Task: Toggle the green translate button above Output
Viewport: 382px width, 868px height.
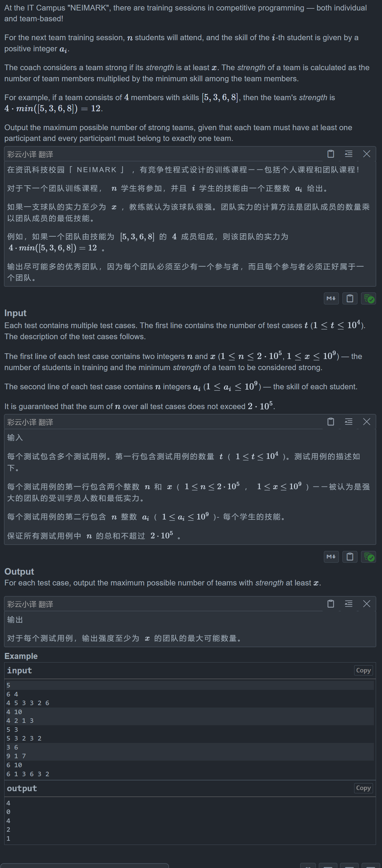Action: click(x=369, y=557)
